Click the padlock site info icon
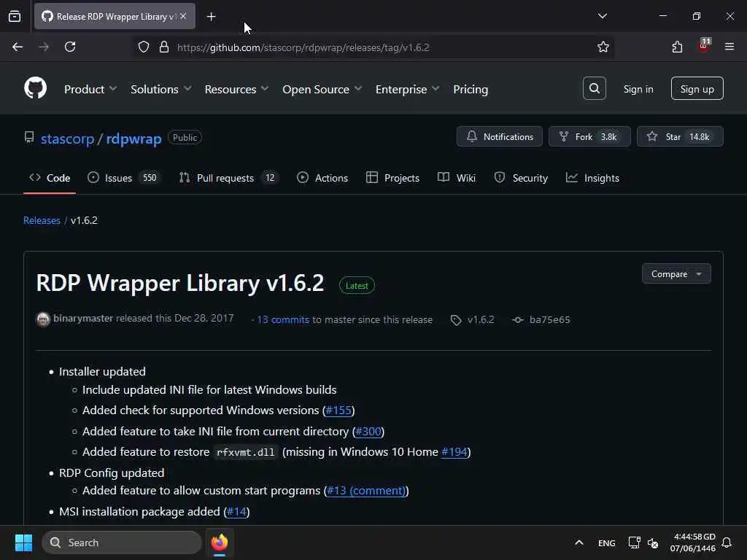The image size is (747, 560). pyautogui.click(x=164, y=47)
